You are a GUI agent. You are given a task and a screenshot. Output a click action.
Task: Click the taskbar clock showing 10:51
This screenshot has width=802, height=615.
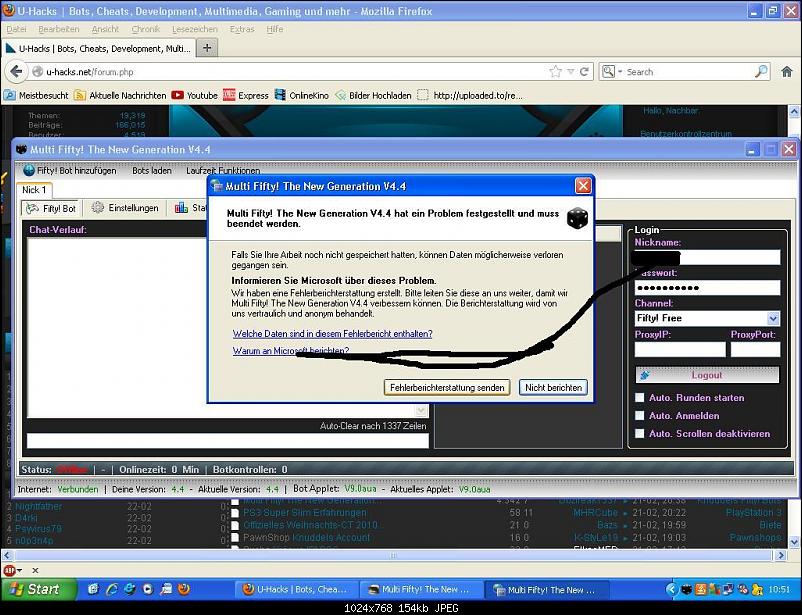pos(779,589)
